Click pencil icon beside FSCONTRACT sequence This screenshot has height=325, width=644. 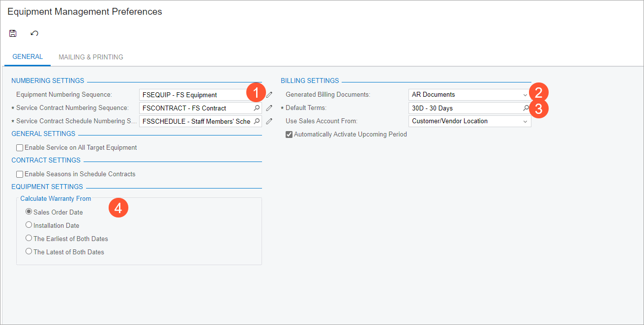269,108
